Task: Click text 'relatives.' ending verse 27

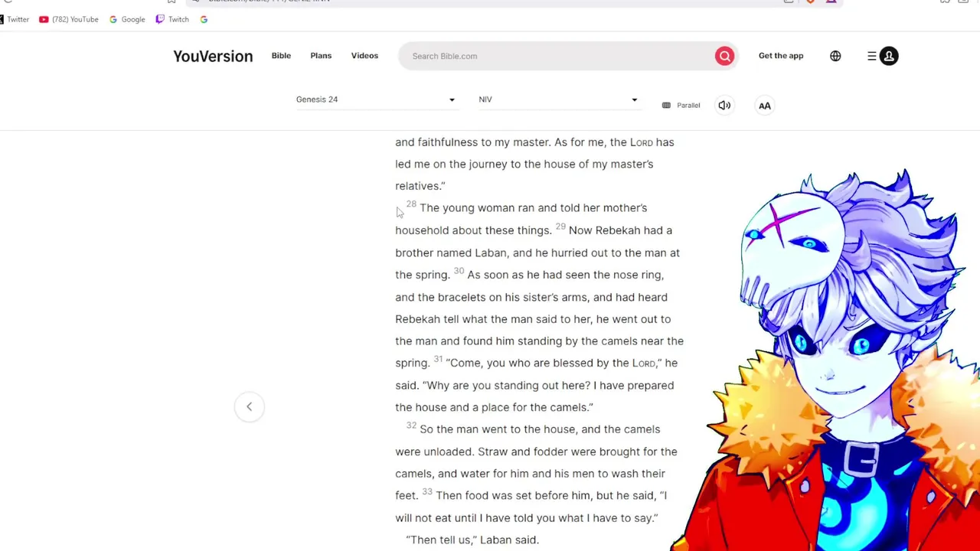Action: point(420,186)
